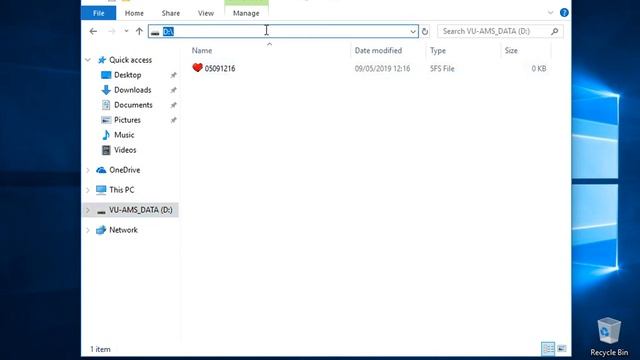Select OneDrive in navigation pane
The height and width of the screenshot is (360, 640).
pyautogui.click(x=124, y=170)
